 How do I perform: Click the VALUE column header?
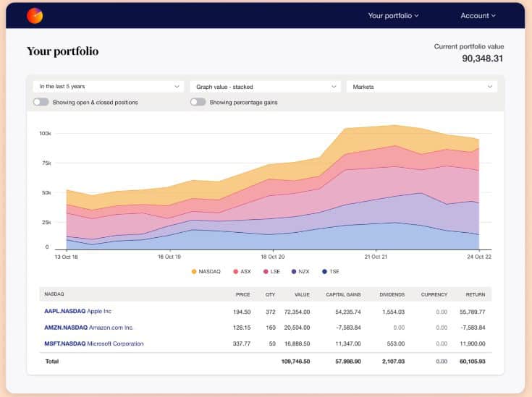coord(302,294)
